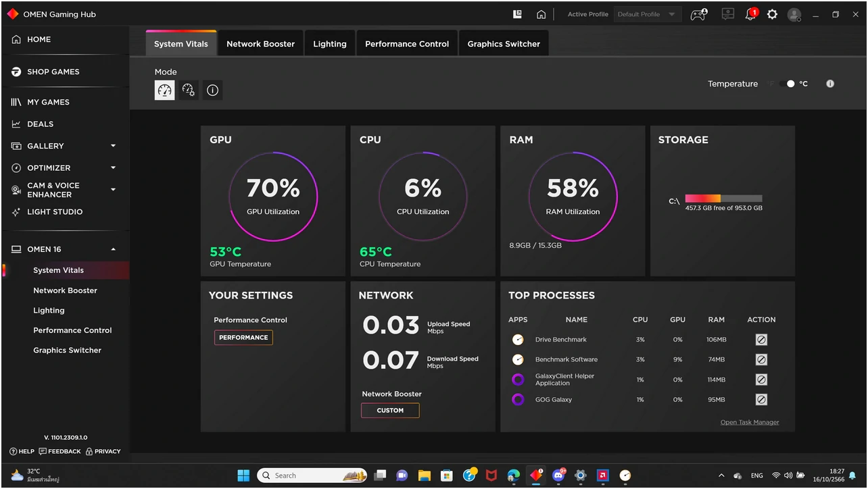The image size is (868, 489).
Task: Switch to the System Vitals tab
Action: (180, 44)
